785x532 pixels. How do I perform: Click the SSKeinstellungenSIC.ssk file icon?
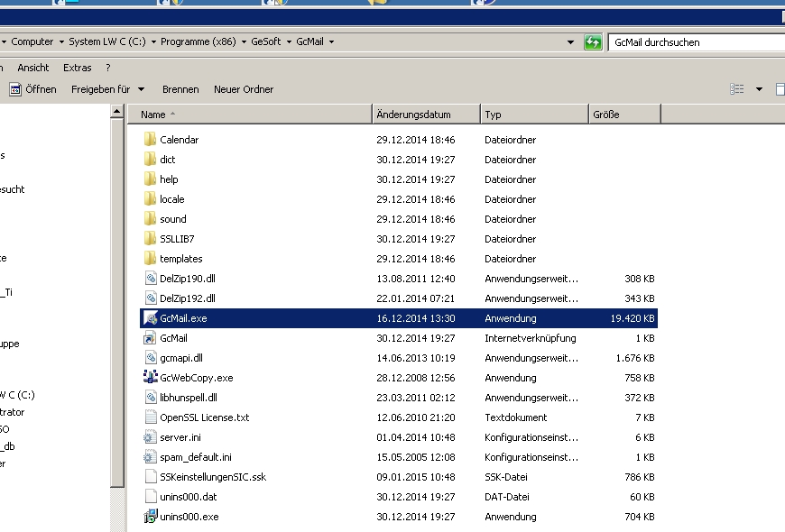150,476
